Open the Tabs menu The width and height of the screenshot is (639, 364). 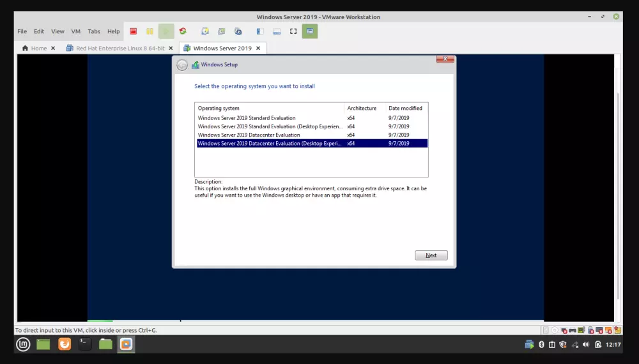click(x=94, y=31)
